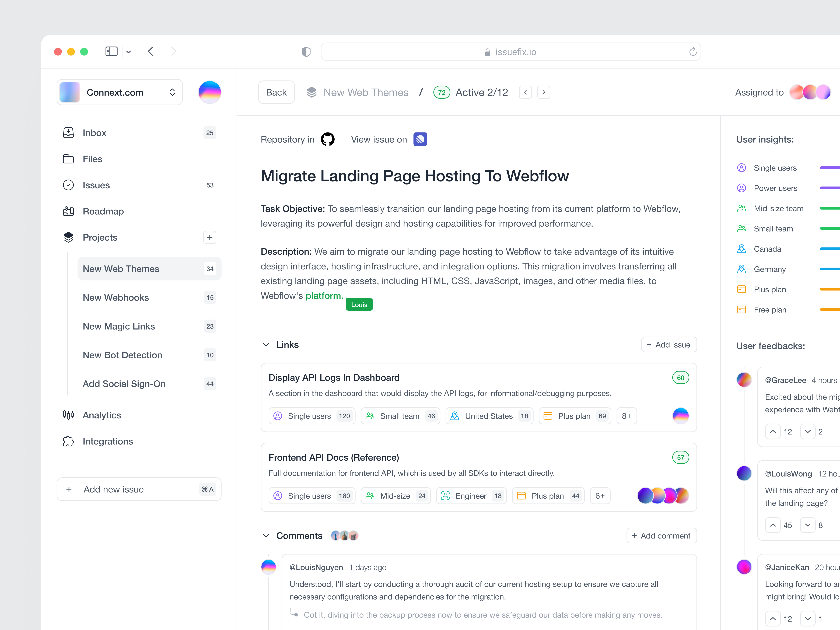Collapse the Comments section
The height and width of the screenshot is (630, 840).
click(x=266, y=536)
